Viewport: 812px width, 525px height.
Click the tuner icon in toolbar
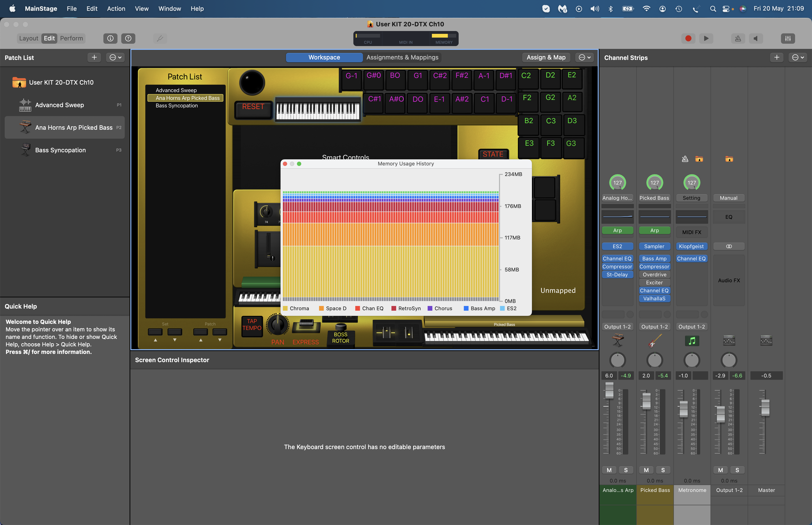[160, 39]
